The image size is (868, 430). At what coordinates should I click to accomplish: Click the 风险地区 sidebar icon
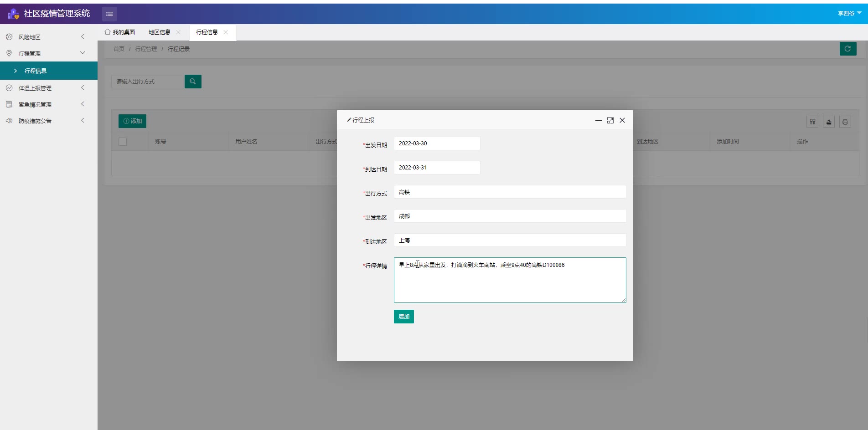[x=9, y=37]
